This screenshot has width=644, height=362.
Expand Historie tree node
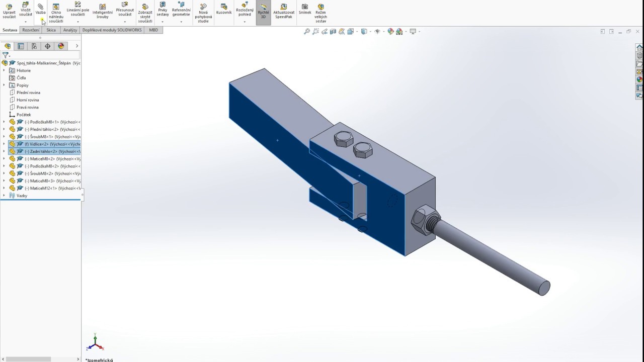[4, 70]
